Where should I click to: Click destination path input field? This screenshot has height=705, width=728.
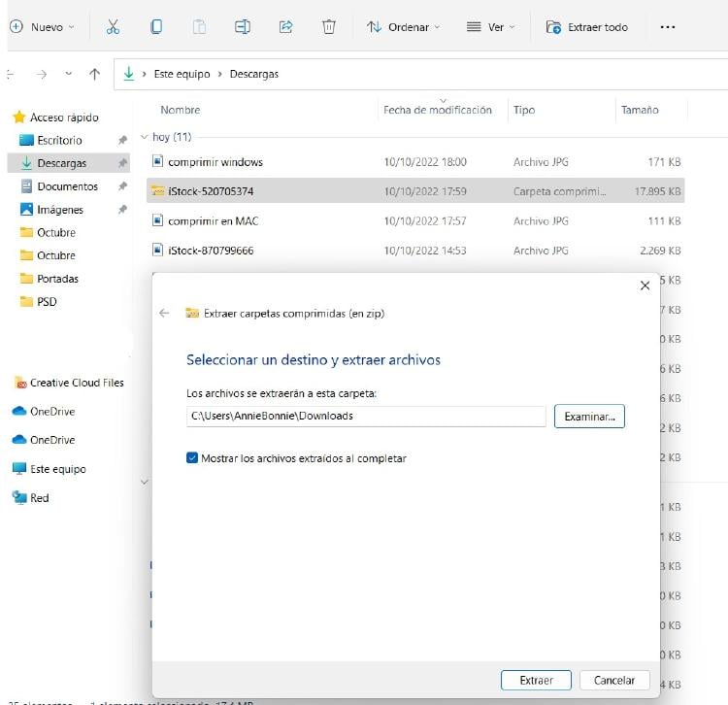(x=366, y=417)
